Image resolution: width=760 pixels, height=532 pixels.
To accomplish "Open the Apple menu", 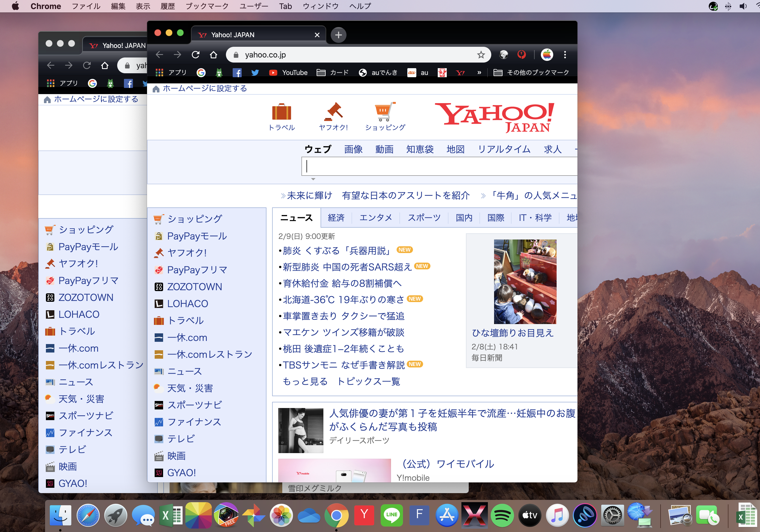I will 15,6.
